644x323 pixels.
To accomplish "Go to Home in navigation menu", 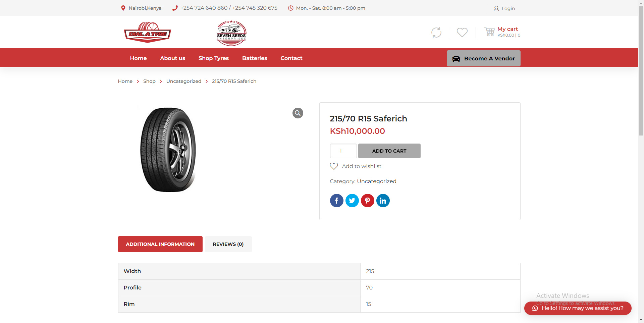I will (x=139, y=58).
